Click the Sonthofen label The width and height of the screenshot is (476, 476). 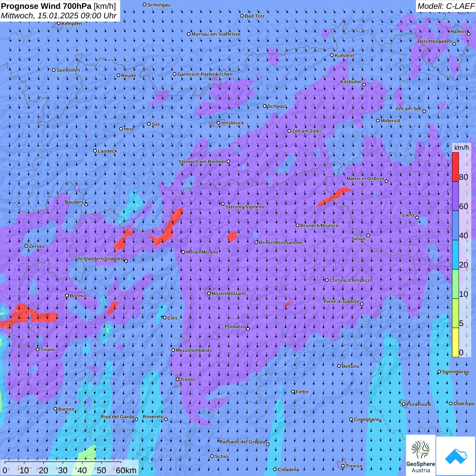point(68,70)
